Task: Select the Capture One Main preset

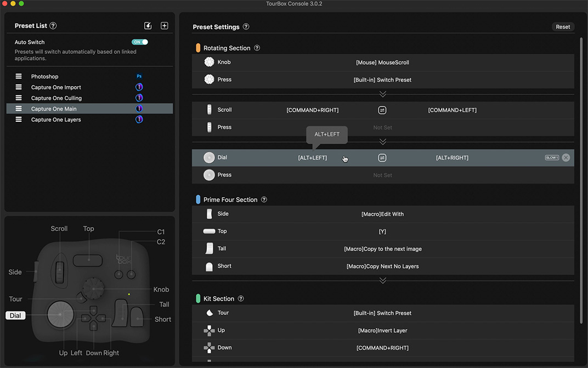Action: [89, 109]
